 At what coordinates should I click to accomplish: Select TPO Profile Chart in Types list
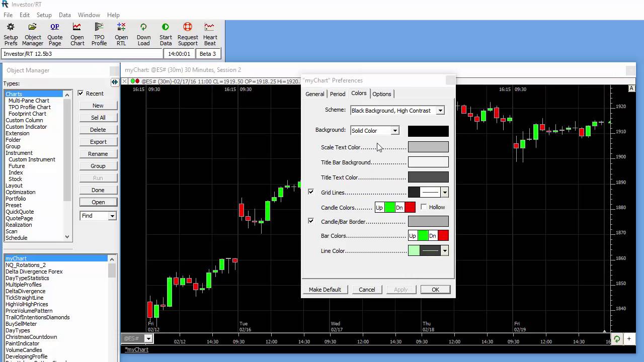pos(30,107)
